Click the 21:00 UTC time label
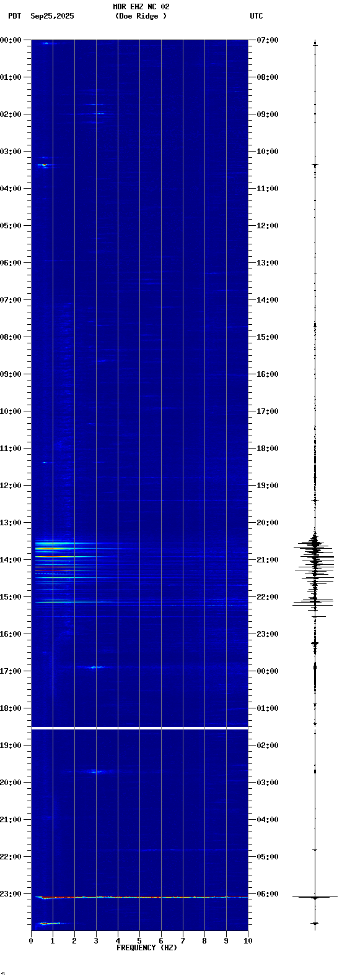The width and height of the screenshot is (342, 980). pyautogui.click(x=268, y=560)
